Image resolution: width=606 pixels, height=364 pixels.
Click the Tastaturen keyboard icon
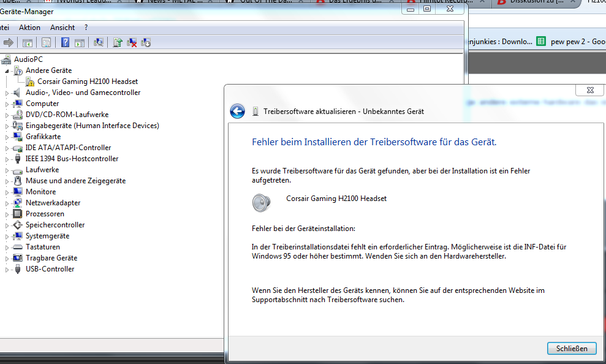17,247
